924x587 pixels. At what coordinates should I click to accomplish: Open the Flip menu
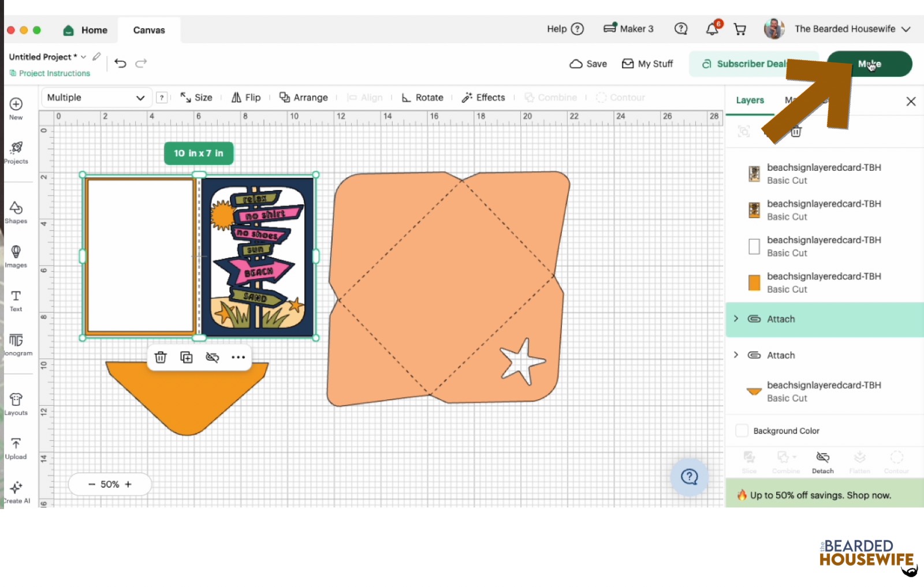point(246,98)
